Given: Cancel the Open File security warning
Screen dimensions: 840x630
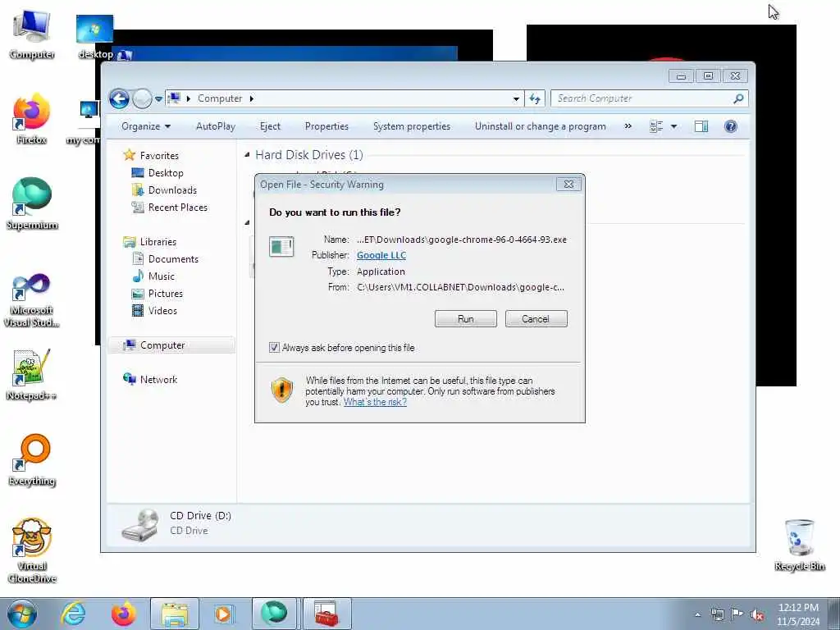Looking at the screenshot, I should (536, 319).
